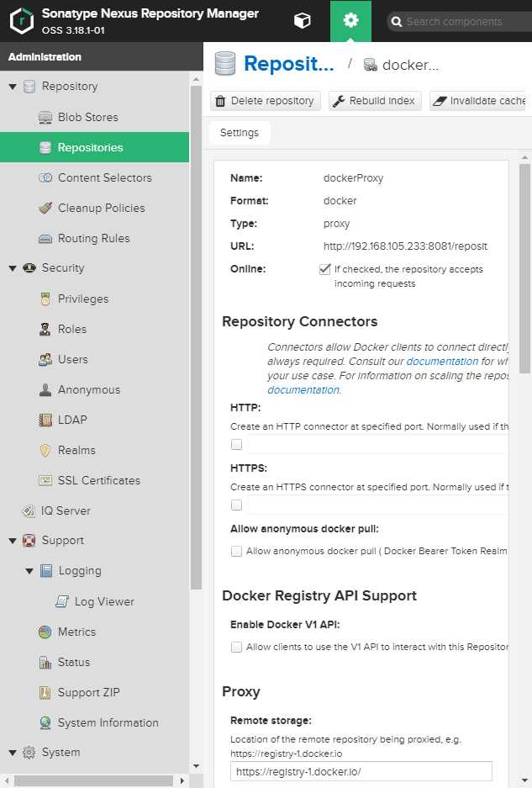The width and height of the screenshot is (532, 788).
Task: Click the Routing Rules icon
Action: (45, 238)
